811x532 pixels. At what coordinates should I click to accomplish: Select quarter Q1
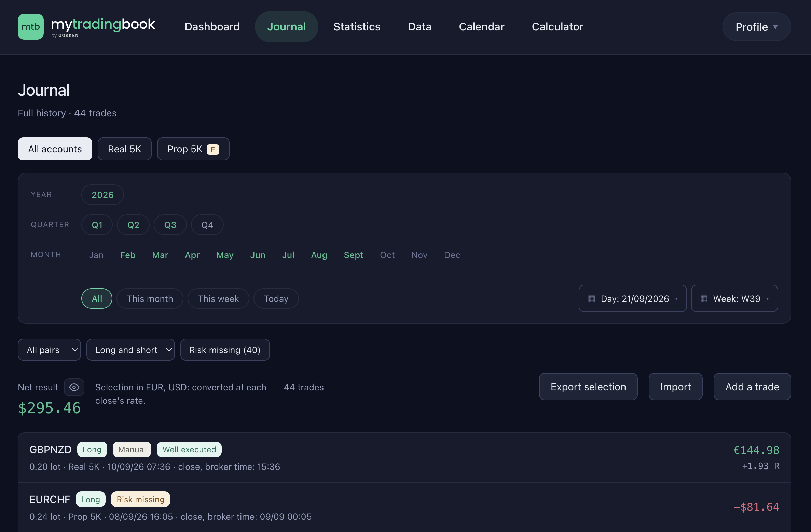pos(97,225)
